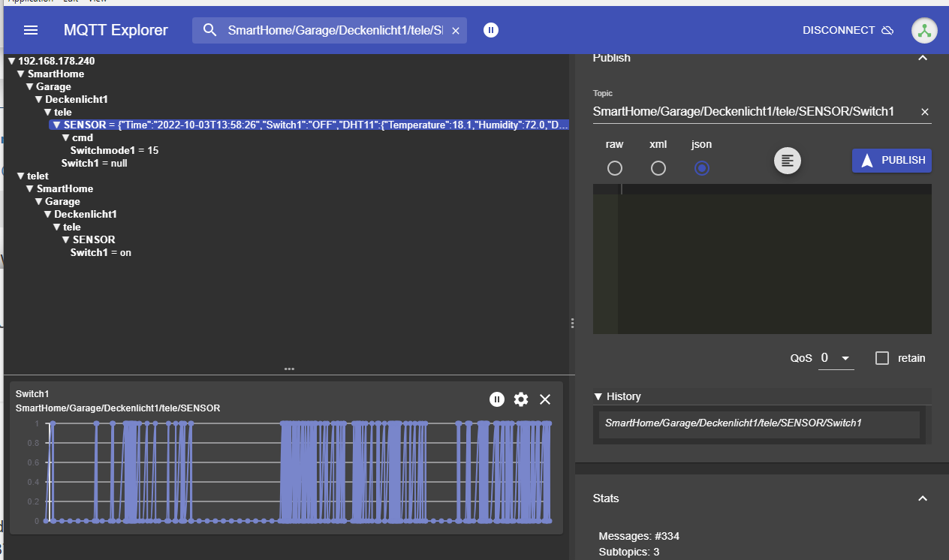Pause updates with the header pause button
This screenshot has height=560, width=949.
point(491,30)
